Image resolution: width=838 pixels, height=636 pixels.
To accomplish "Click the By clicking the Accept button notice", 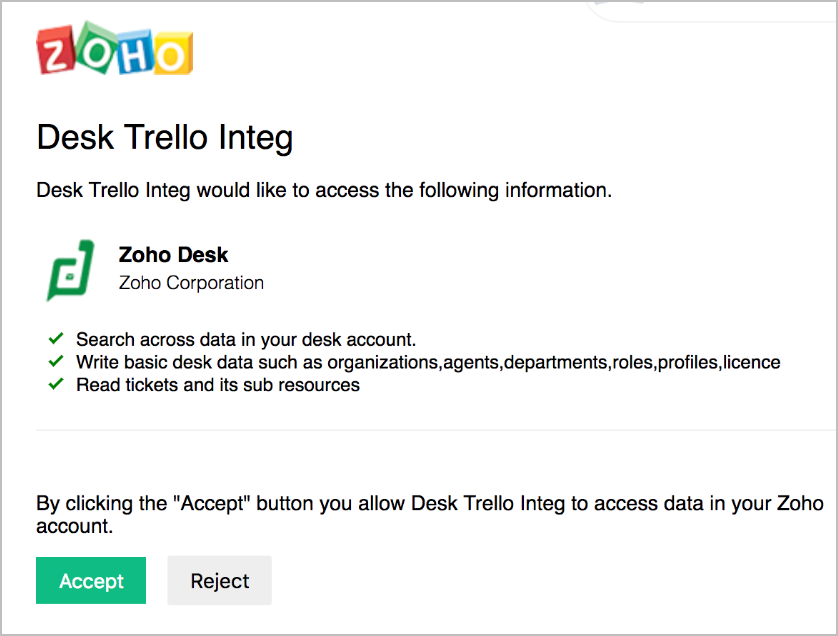I will (430, 514).
